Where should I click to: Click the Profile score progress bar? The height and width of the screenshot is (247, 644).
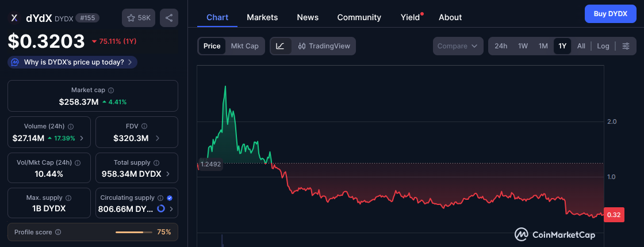(x=130, y=232)
